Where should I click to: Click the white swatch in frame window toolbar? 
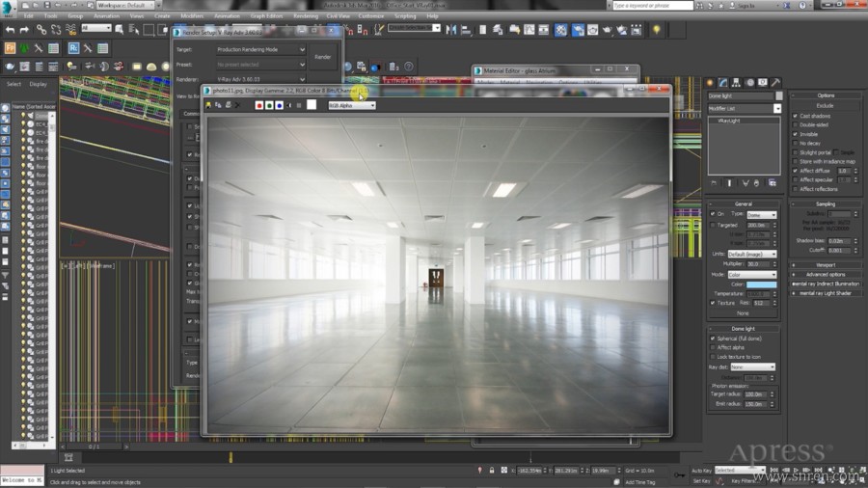312,104
